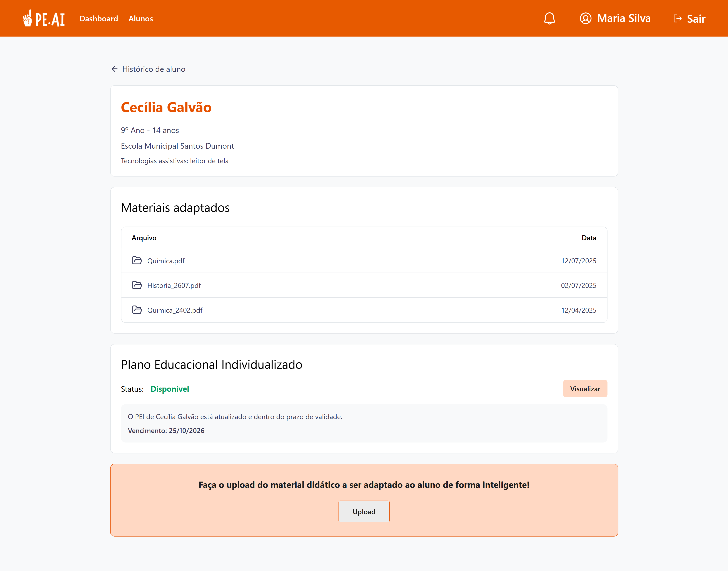Screen dimensions: 728x571
Task: Click the folder icon for Historia_2607.pdf
Action: click(x=137, y=285)
